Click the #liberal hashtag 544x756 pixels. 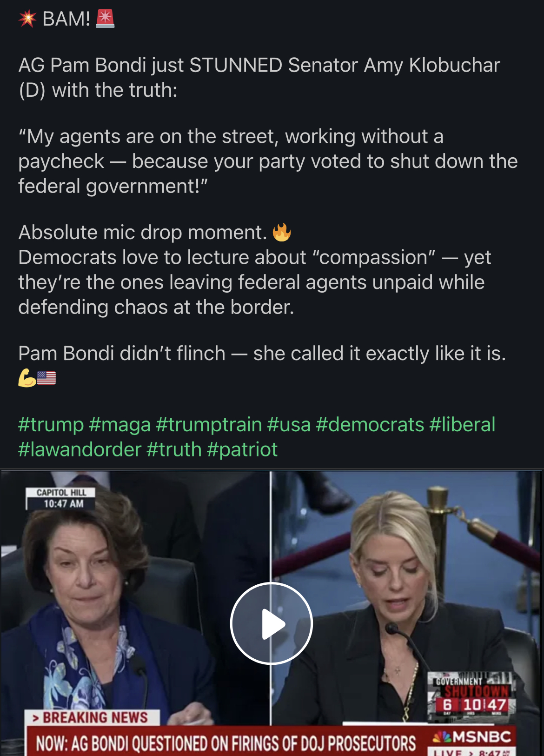[462, 425]
